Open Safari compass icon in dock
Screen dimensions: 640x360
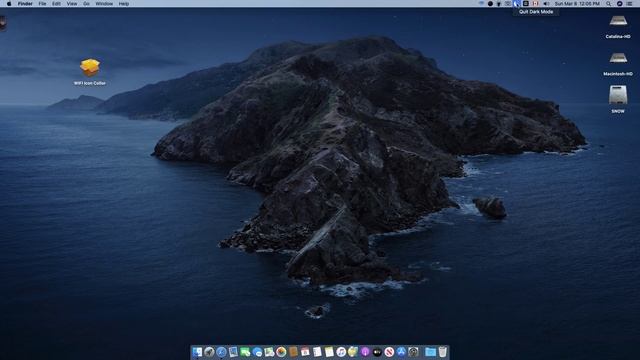pyautogui.click(x=221, y=352)
